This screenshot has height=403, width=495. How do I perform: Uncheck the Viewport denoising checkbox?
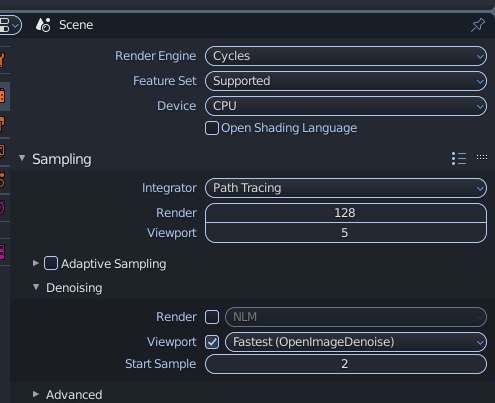pos(212,342)
